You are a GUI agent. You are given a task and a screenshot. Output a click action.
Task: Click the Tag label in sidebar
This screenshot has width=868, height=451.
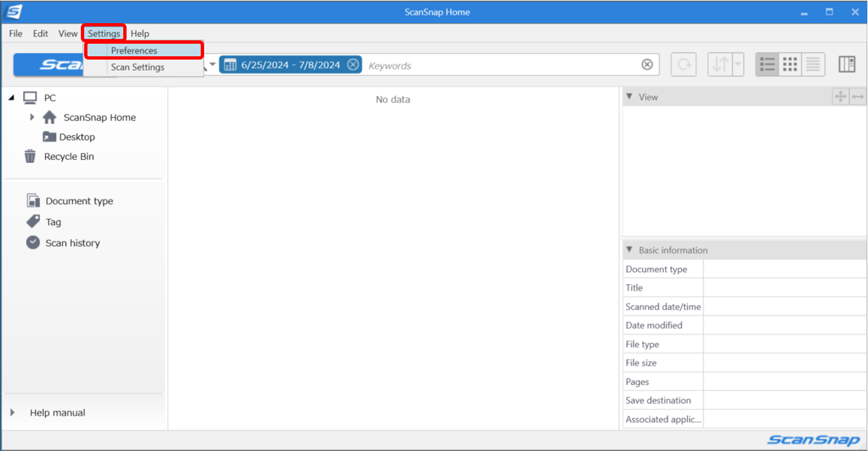click(x=54, y=222)
